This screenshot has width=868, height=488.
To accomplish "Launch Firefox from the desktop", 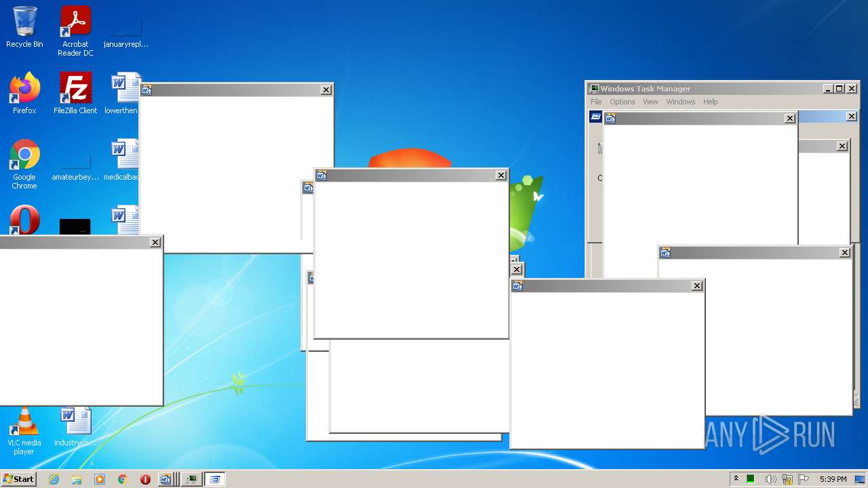I will 24,94.
